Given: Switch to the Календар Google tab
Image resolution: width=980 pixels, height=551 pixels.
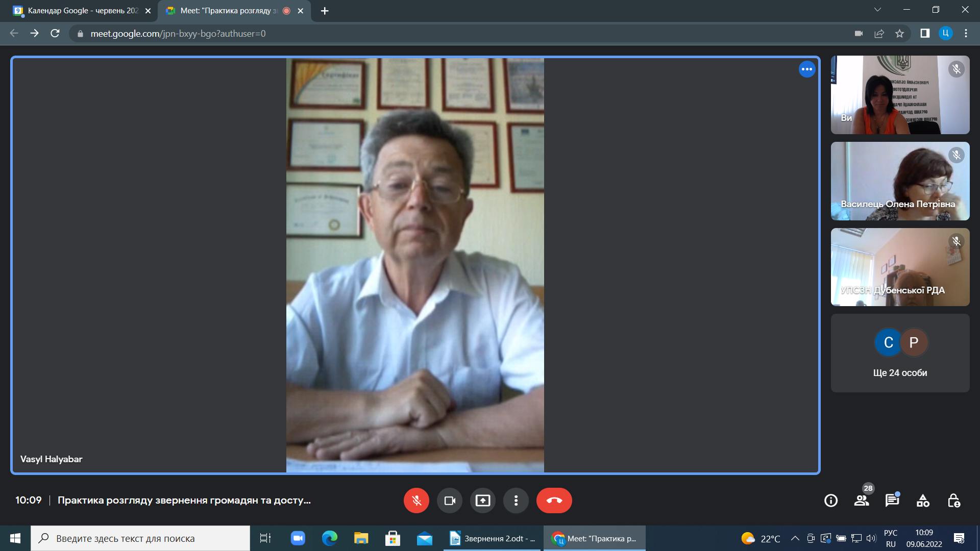Looking at the screenshot, I should (82, 11).
